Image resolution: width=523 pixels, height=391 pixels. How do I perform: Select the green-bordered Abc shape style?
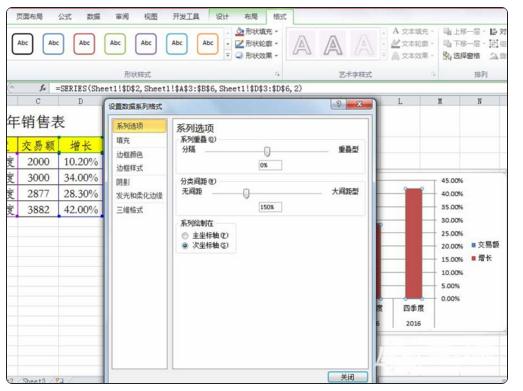(x=115, y=43)
